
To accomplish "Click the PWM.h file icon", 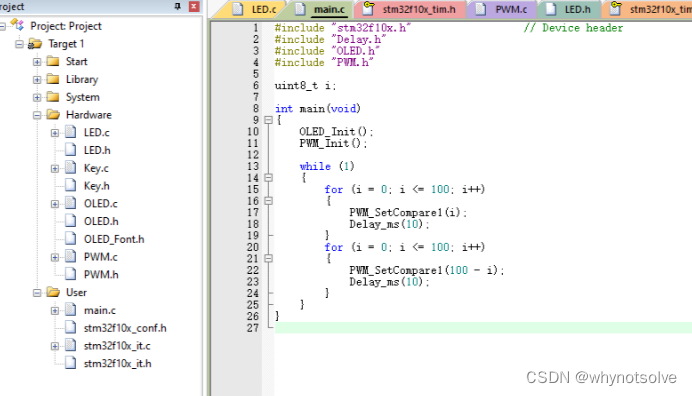I will [x=71, y=274].
